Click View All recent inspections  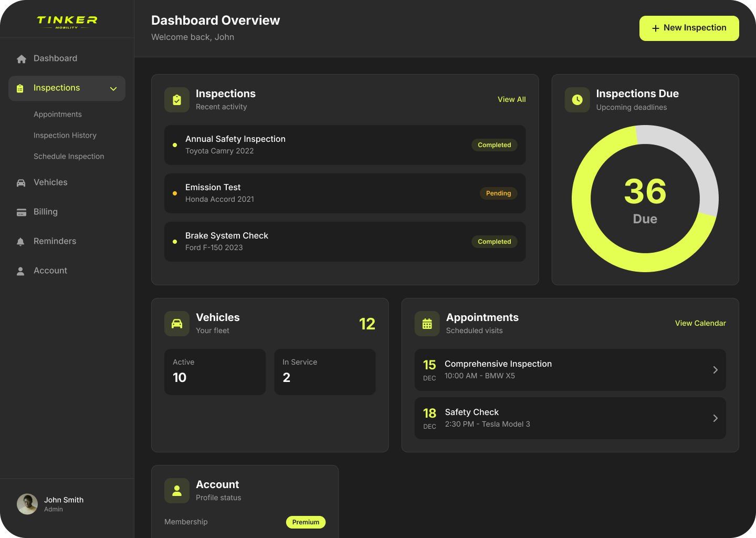pos(511,99)
